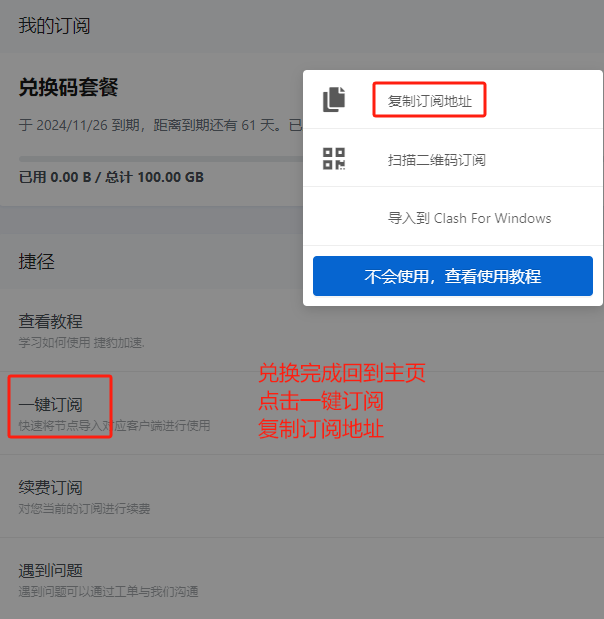Image resolution: width=604 pixels, height=619 pixels.
Task: Open the 查看教程 shortcut
Action: click(x=51, y=321)
